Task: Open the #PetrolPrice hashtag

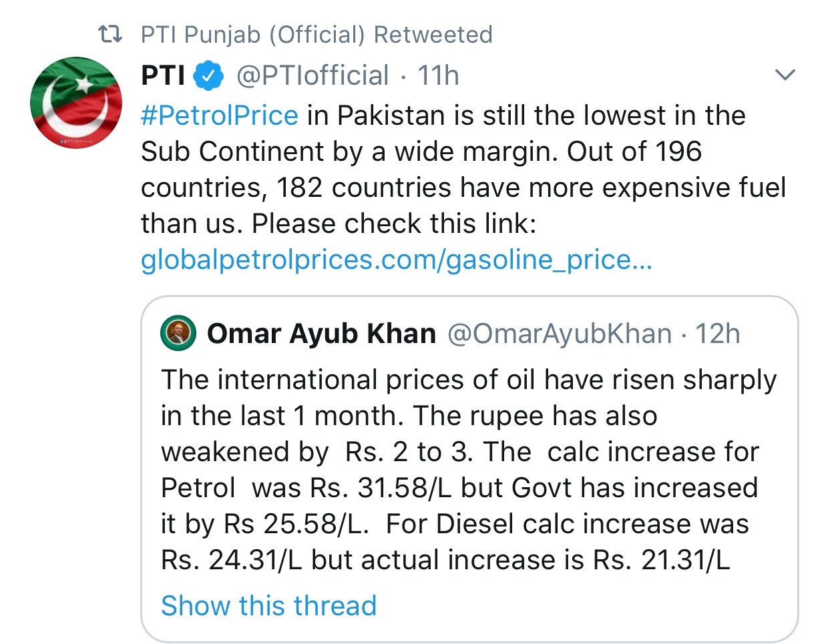Action: pos(220,115)
